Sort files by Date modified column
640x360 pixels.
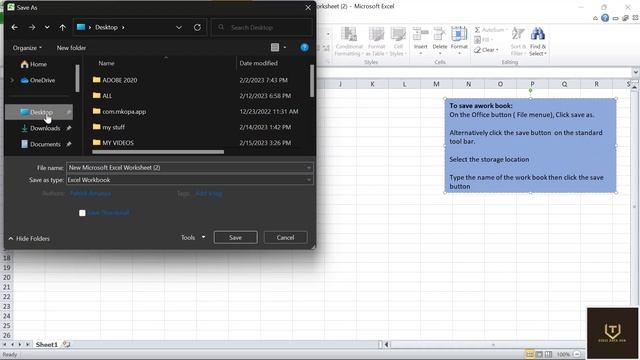pyautogui.click(x=258, y=63)
